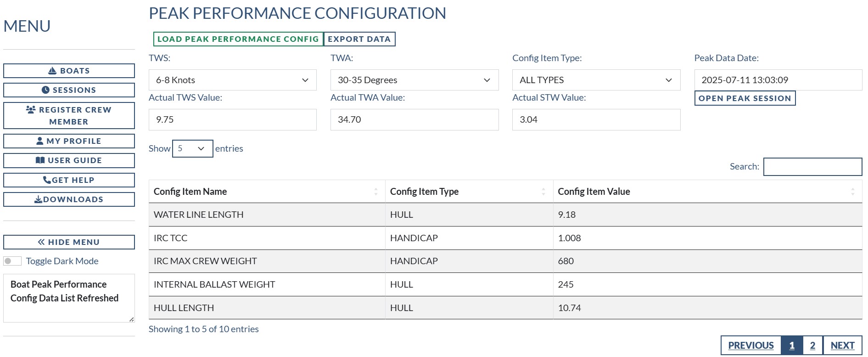Expand the TWA degrees dropdown
Viewport: 868px width, 357px height.
click(x=414, y=80)
